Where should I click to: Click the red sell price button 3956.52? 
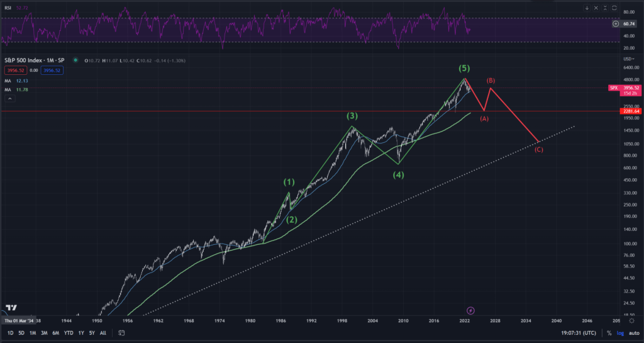[16, 70]
